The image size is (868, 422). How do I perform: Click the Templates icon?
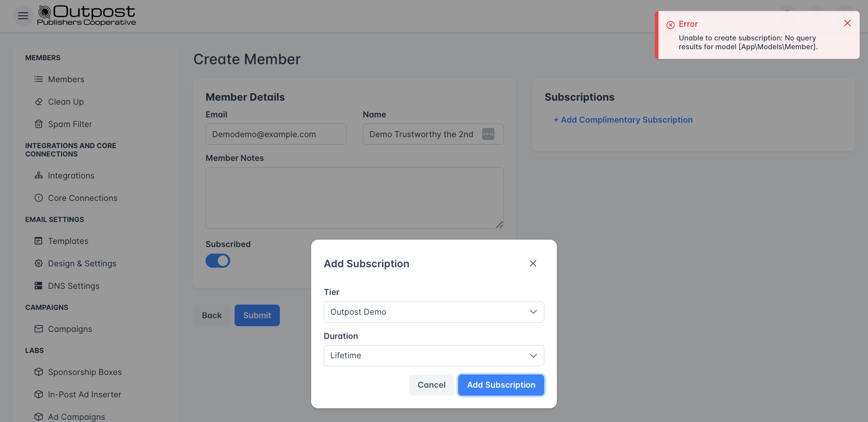pos(39,241)
